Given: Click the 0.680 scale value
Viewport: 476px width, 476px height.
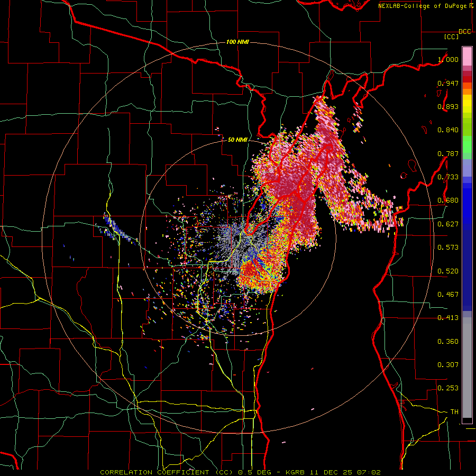Looking at the screenshot, I should pos(448,200).
